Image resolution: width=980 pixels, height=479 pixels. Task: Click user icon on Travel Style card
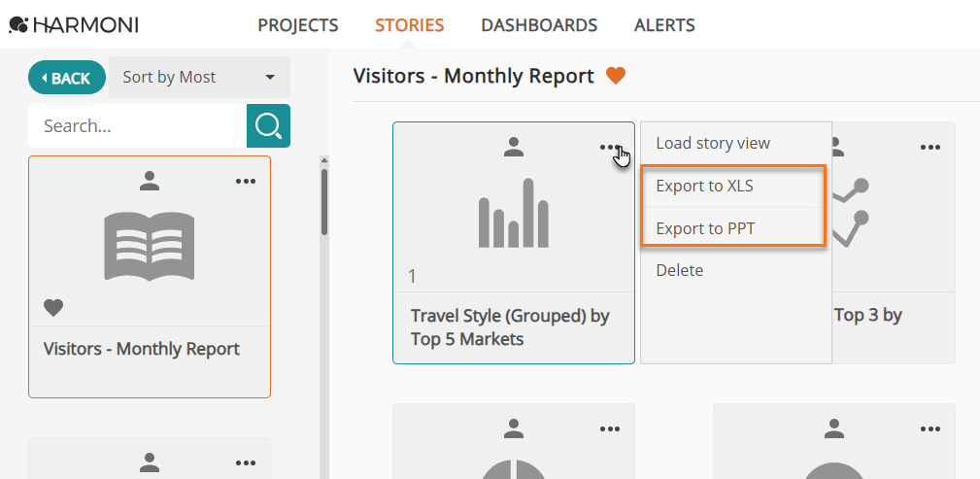click(x=514, y=147)
